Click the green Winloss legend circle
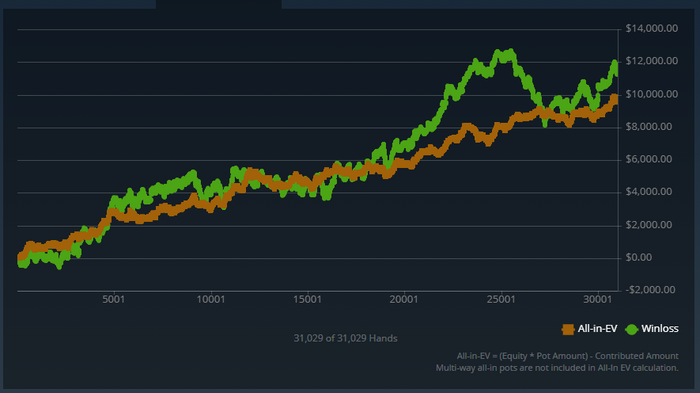The height and width of the screenshot is (393, 700). (x=631, y=330)
